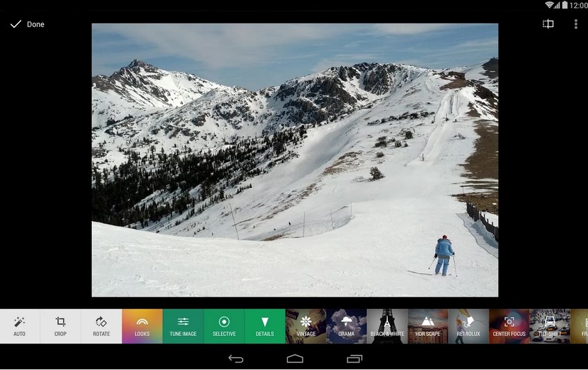Open the Tune Image adjustments
Viewport: 588px width, 370px height.
click(x=183, y=326)
